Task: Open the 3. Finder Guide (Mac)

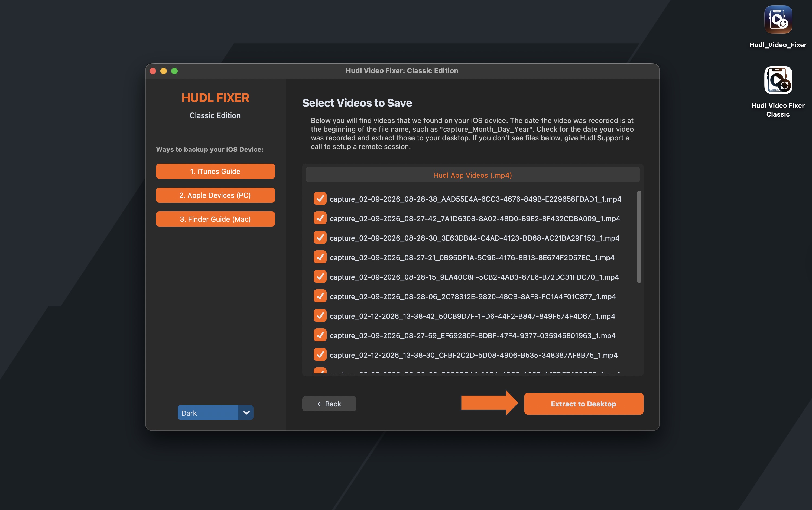Action: pos(215,219)
